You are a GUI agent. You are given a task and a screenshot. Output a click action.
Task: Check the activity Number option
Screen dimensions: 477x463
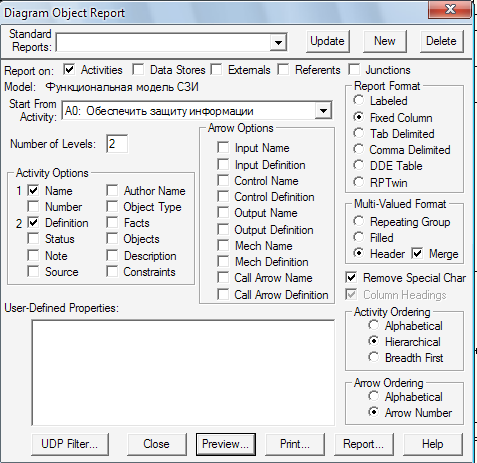coord(33,207)
